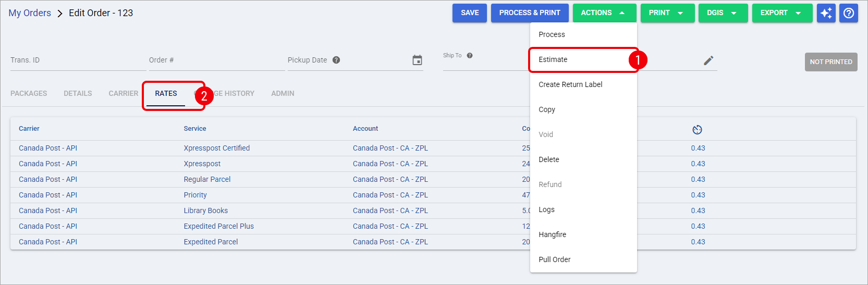Choose Process from Actions menu
The image size is (868, 285).
[583, 34]
